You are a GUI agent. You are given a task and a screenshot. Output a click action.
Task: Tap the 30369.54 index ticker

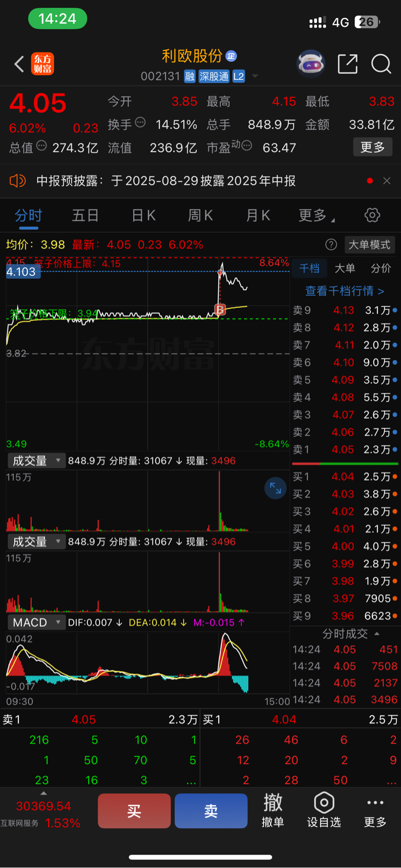43,806
